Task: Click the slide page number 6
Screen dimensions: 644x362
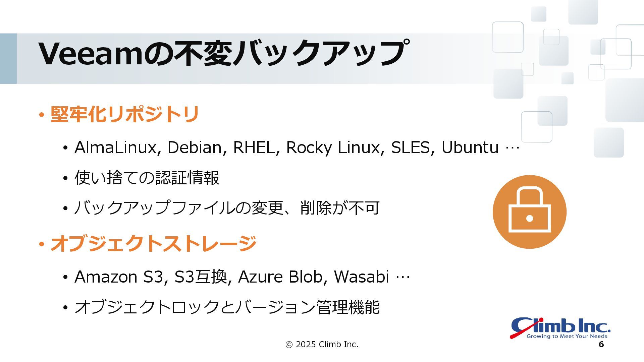Action: click(601, 345)
